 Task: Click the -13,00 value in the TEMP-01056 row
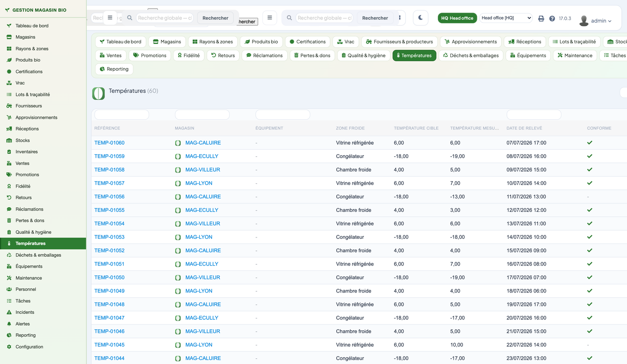(x=457, y=197)
